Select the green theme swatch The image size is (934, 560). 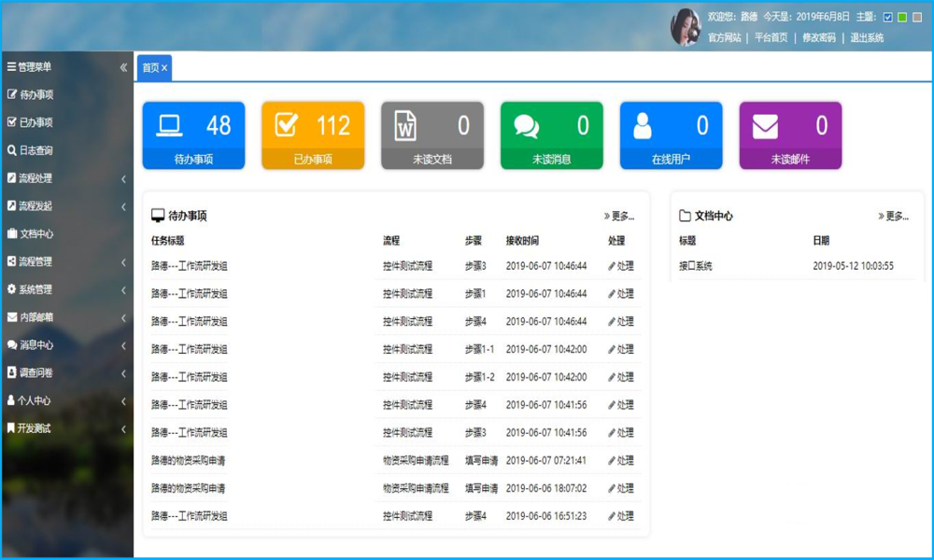pos(902,17)
